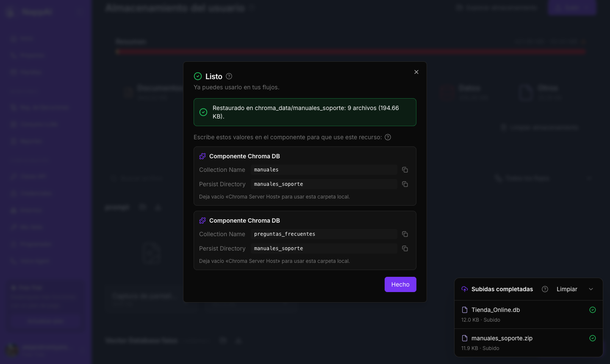Select 'preguntas_frecuentes' collection name field
The image size is (610, 364).
(x=324, y=234)
